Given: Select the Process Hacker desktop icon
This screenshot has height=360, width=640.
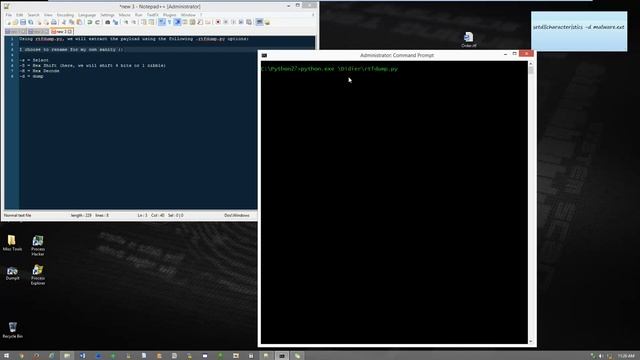Looking at the screenshot, I should point(38,245).
